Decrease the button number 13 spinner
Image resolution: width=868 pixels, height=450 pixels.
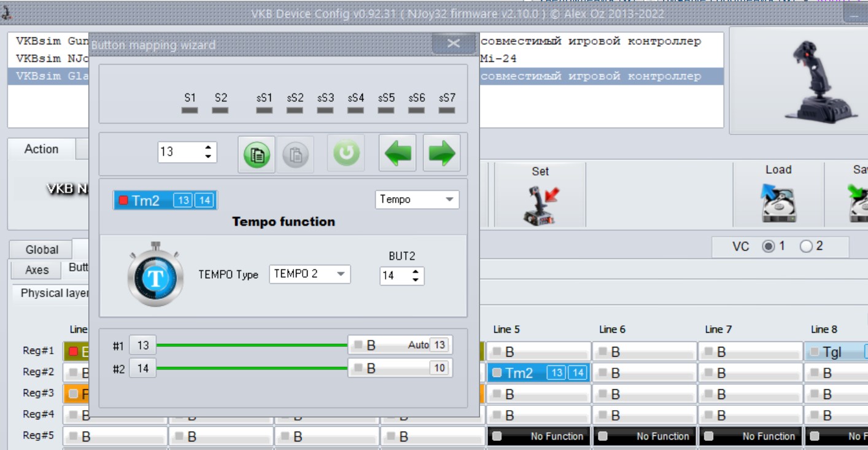click(209, 157)
